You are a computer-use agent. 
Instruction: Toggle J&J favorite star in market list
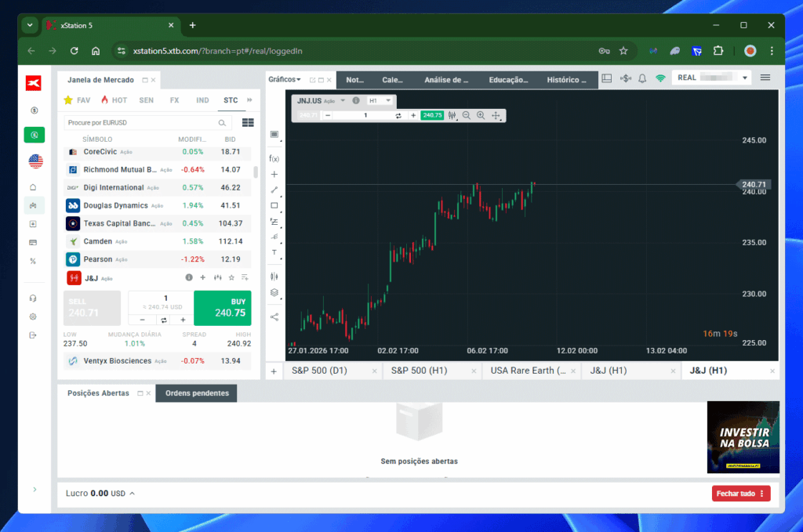point(231,277)
